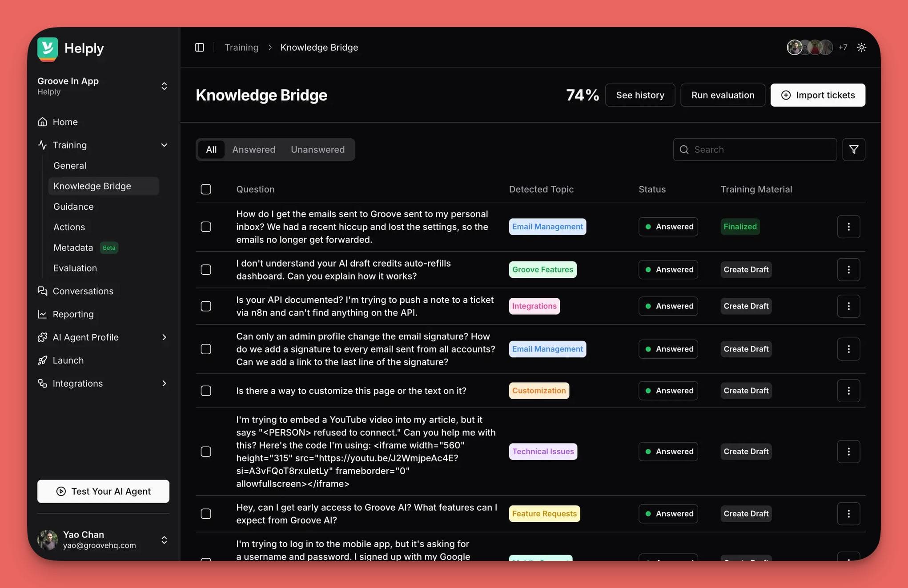Check the API documentation question row

pyautogui.click(x=206, y=306)
